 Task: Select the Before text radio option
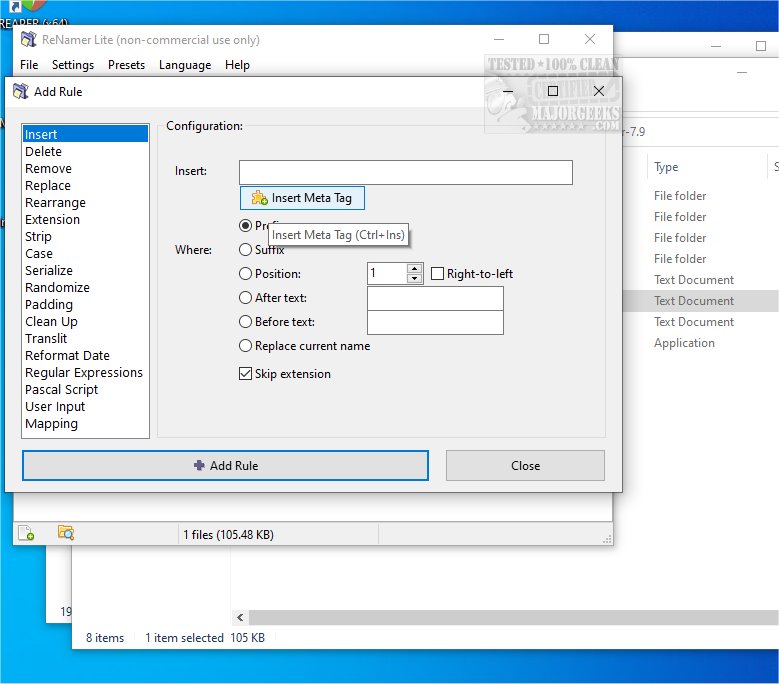coord(245,322)
